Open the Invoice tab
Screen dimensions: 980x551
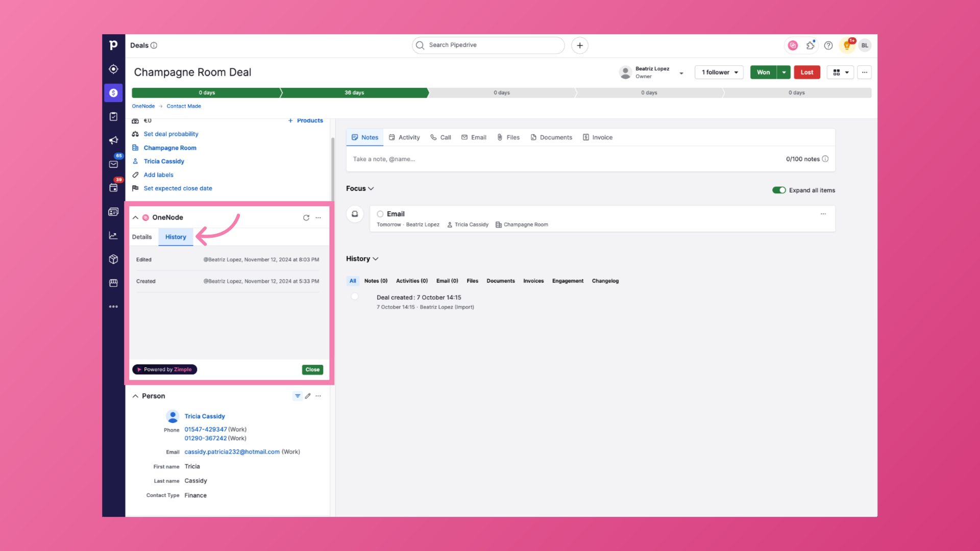(x=598, y=138)
